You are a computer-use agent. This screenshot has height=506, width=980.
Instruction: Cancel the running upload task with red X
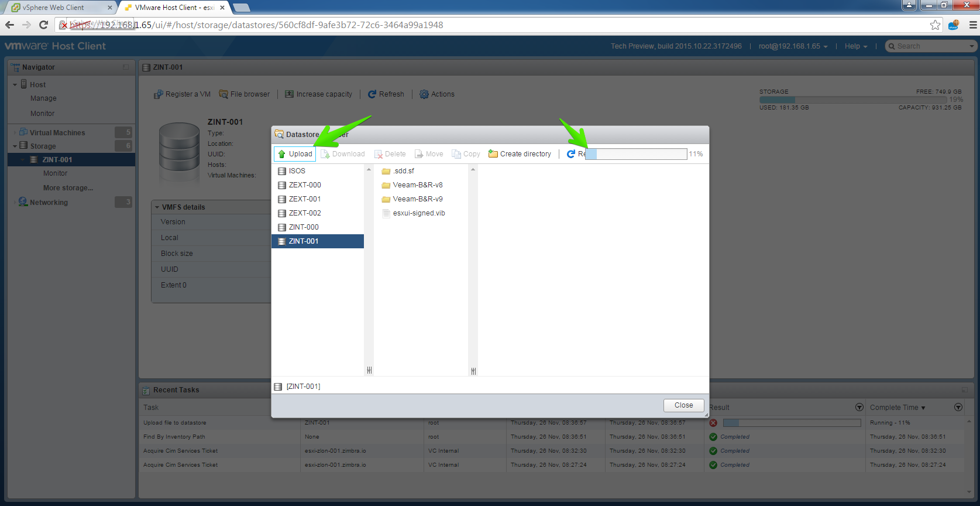pyautogui.click(x=713, y=423)
